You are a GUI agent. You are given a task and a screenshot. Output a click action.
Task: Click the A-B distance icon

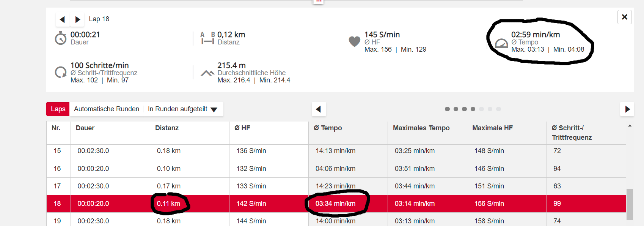[x=207, y=38]
